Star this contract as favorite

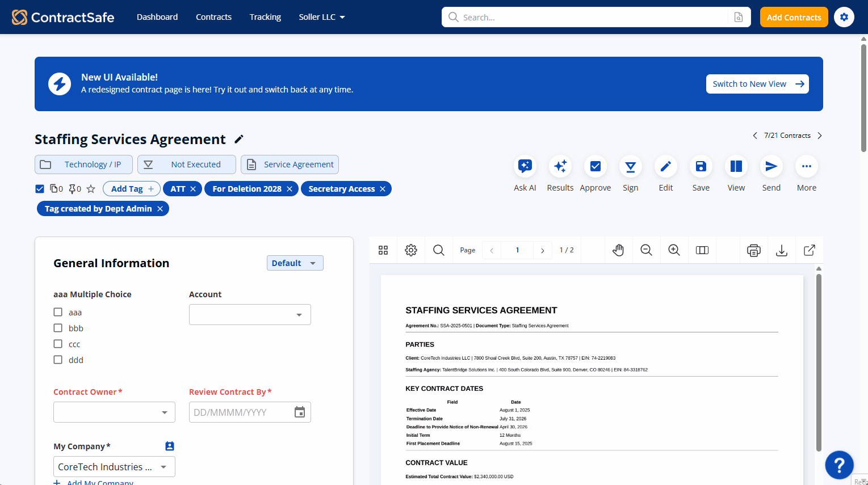click(91, 189)
